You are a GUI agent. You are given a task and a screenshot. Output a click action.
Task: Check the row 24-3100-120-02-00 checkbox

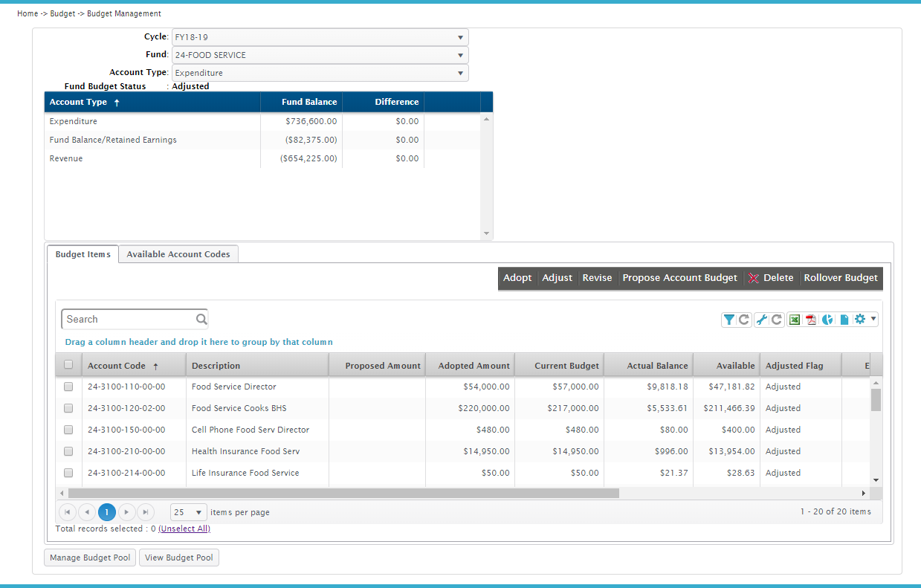click(68, 408)
